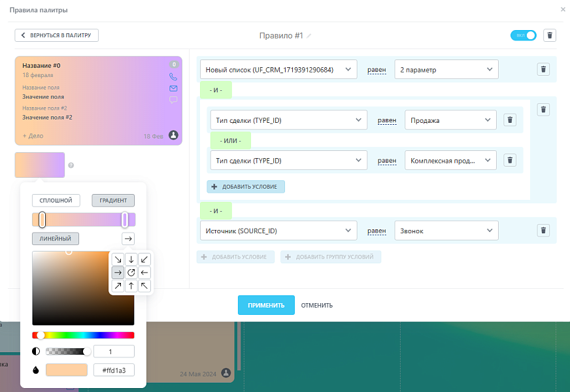Open the Комплексная продажа value dropdown
This screenshot has height=392, width=570.
[x=450, y=160]
